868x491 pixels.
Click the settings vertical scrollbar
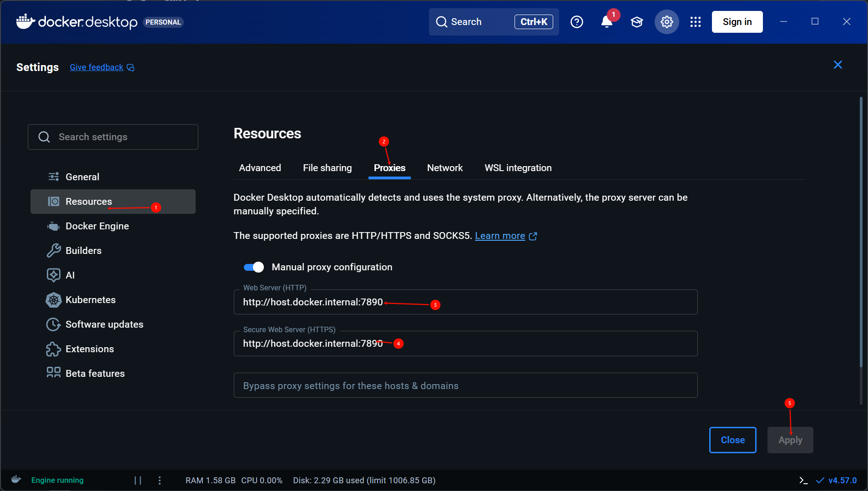[861, 232]
